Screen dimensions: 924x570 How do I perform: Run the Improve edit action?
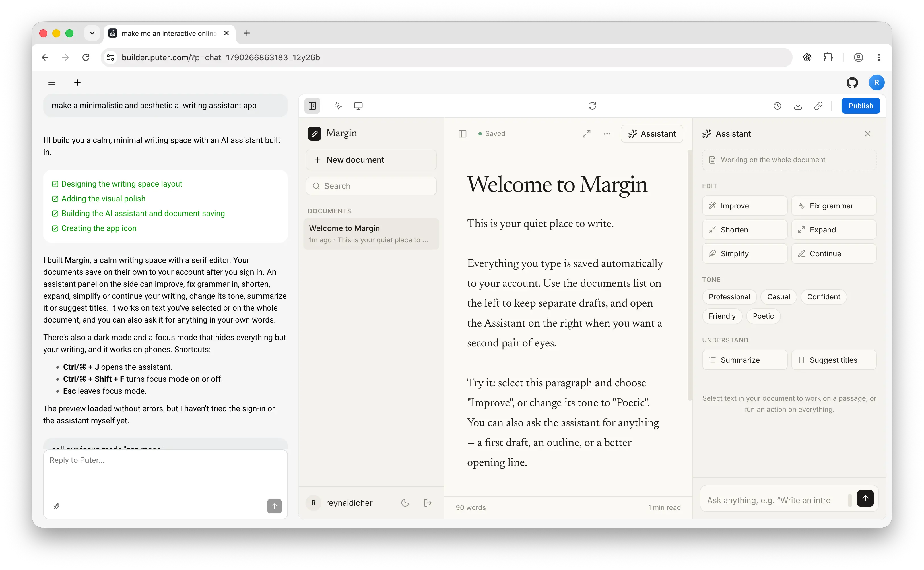point(744,206)
